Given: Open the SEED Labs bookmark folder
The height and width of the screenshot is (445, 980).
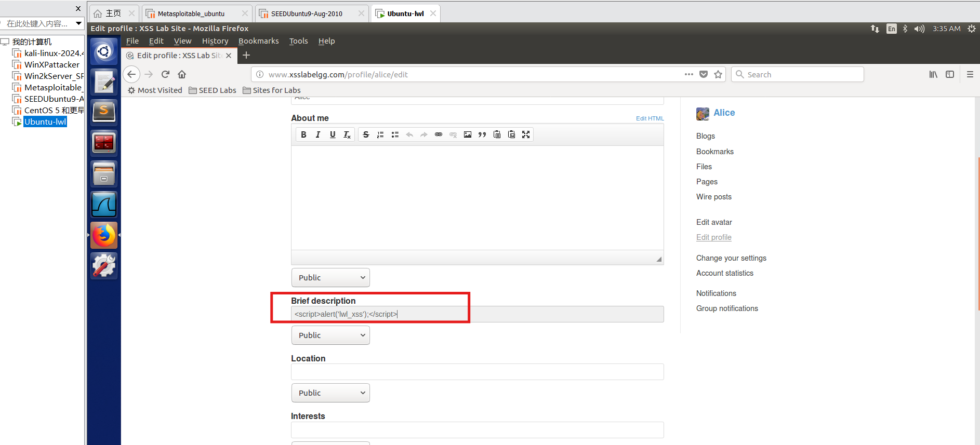Looking at the screenshot, I should click(213, 90).
